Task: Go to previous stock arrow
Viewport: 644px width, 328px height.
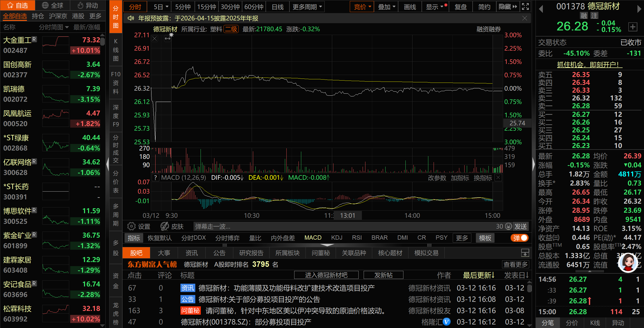Action: pyautogui.click(x=541, y=9)
